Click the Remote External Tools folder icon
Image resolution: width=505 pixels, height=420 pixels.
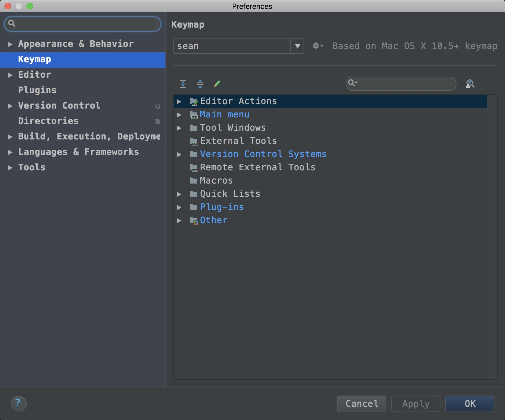[x=194, y=168]
